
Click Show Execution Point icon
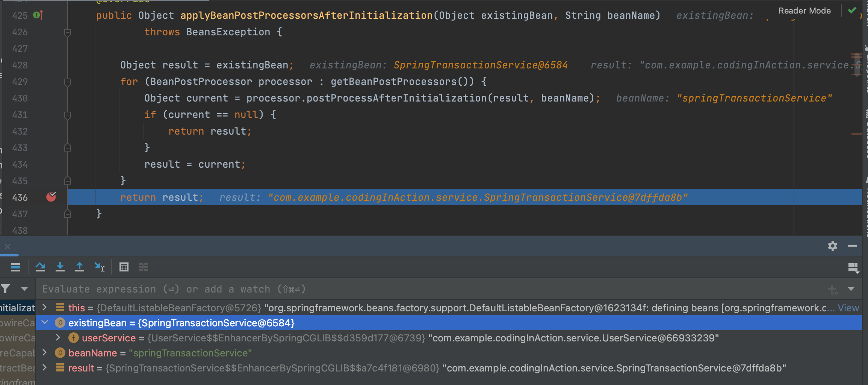pyautogui.click(x=16, y=267)
